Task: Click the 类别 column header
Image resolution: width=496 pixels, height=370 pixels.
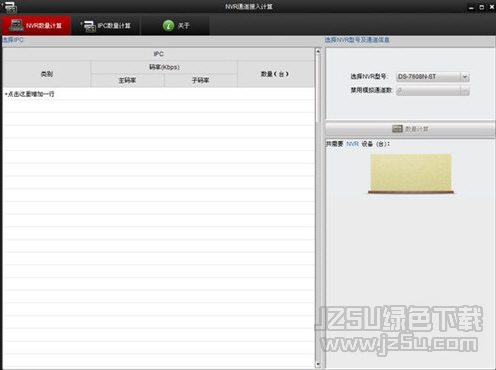Action: pos(47,74)
